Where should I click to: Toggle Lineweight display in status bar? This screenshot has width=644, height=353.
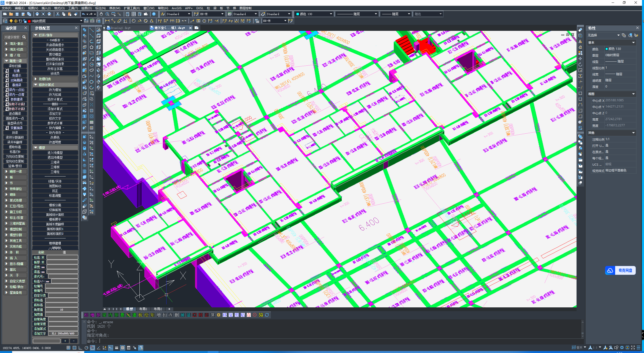pyautogui.click(x=117, y=348)
